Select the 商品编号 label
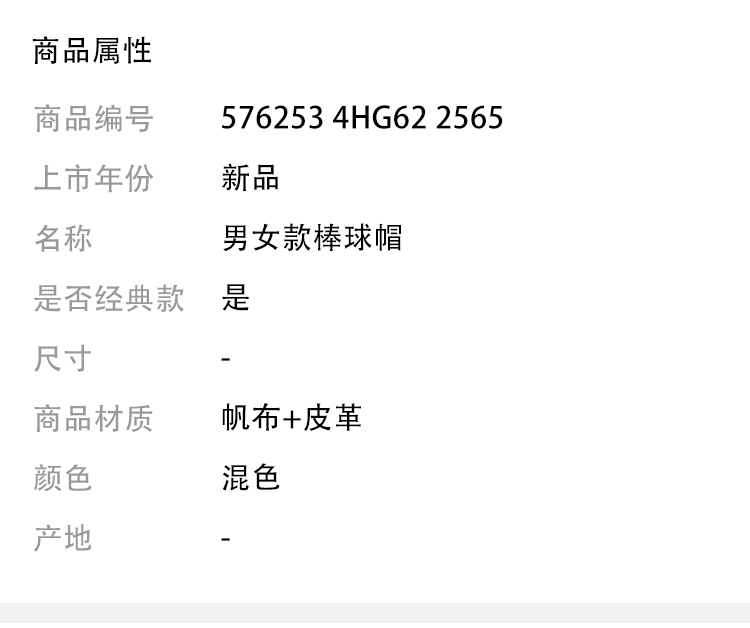Viewport: 750px width, 628px height. point(94,119)
